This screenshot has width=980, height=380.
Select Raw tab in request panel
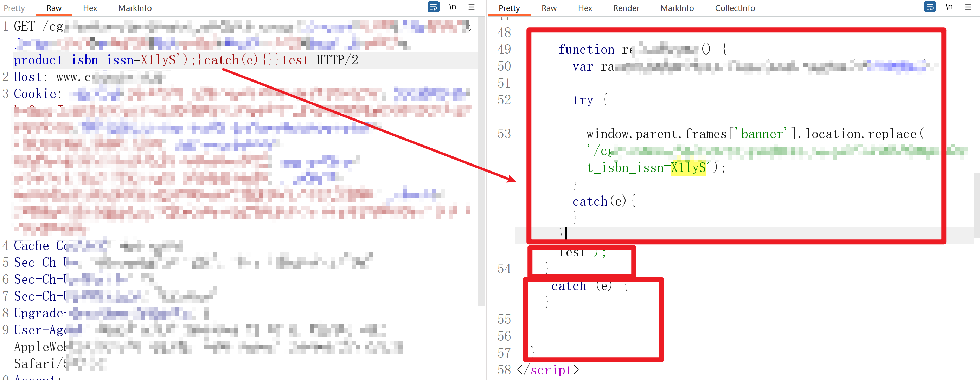click(54, 8)
